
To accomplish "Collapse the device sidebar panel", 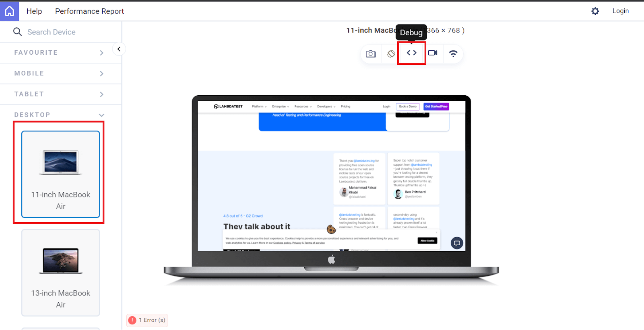I will pyautogui.click(x=119, y=49).
